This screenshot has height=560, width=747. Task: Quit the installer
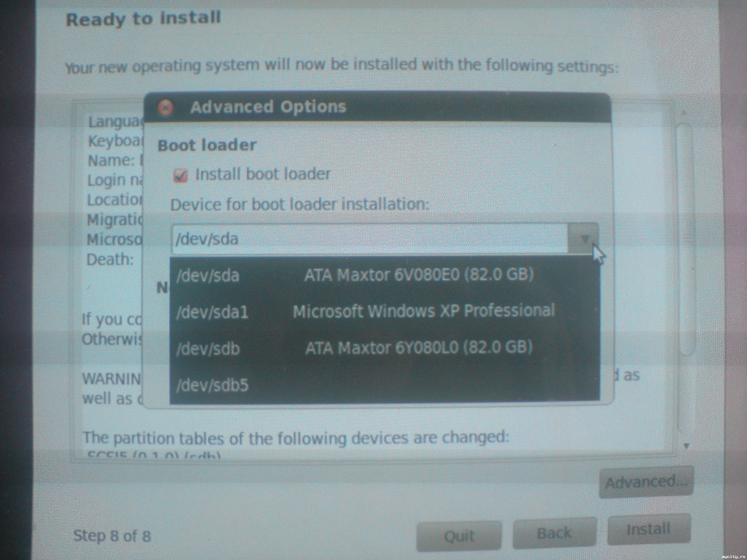[x=459, y=536]
